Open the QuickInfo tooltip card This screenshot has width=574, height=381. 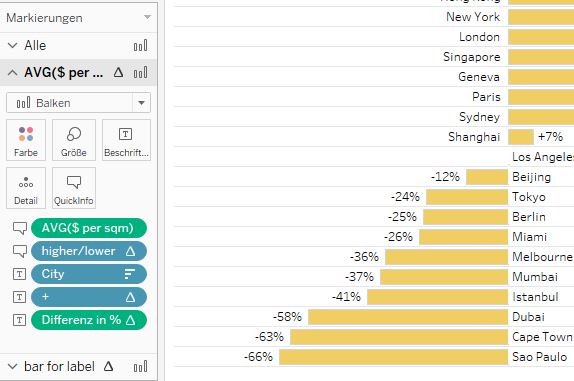click(74, 188)
